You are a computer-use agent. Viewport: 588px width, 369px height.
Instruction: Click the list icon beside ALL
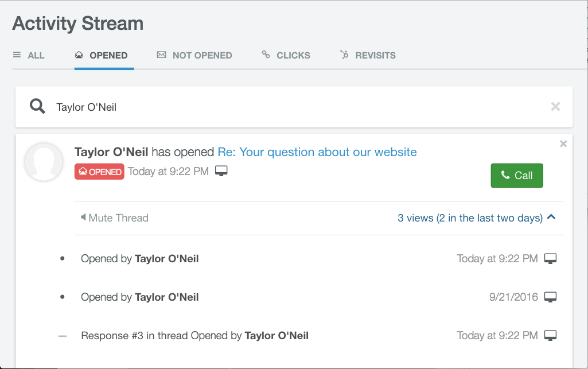pyautogui.click(x=15, y=55)
